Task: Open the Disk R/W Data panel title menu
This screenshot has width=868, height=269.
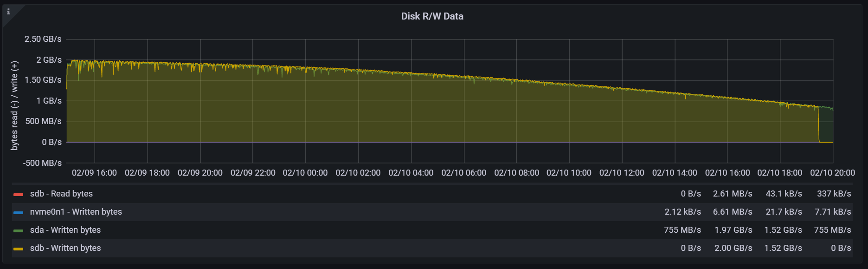Action: (x=432, y=16)
